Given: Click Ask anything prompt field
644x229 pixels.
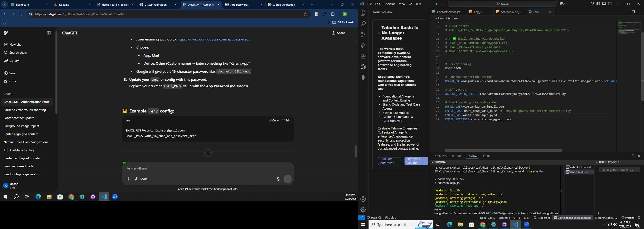Looking at the screenshot, I should pyautogui.click(x=208, y=168).
